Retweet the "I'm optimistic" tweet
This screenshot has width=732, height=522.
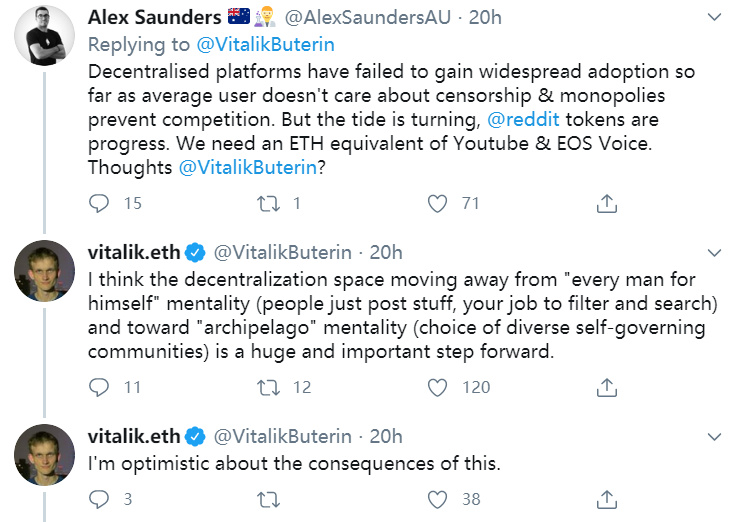tap(269, 499)
